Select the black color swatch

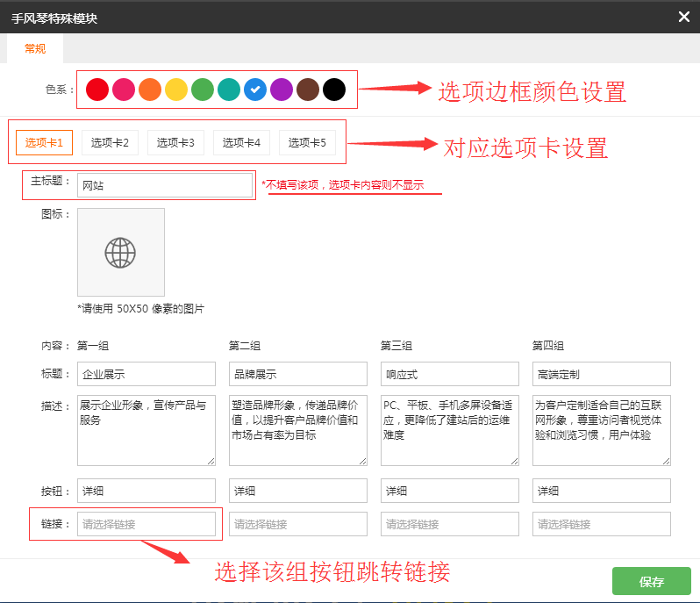click(333, 90)
